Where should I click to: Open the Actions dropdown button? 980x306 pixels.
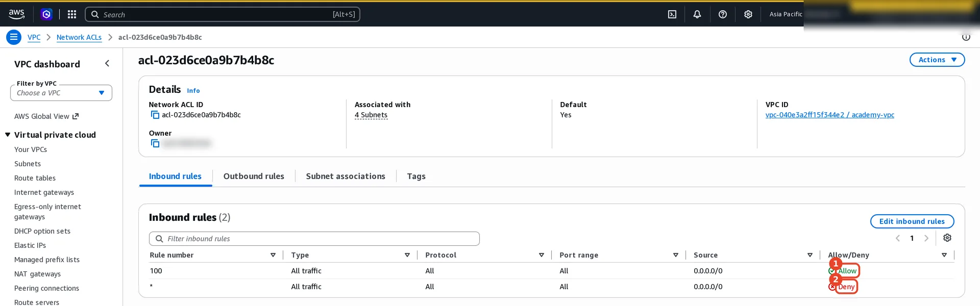937,60
